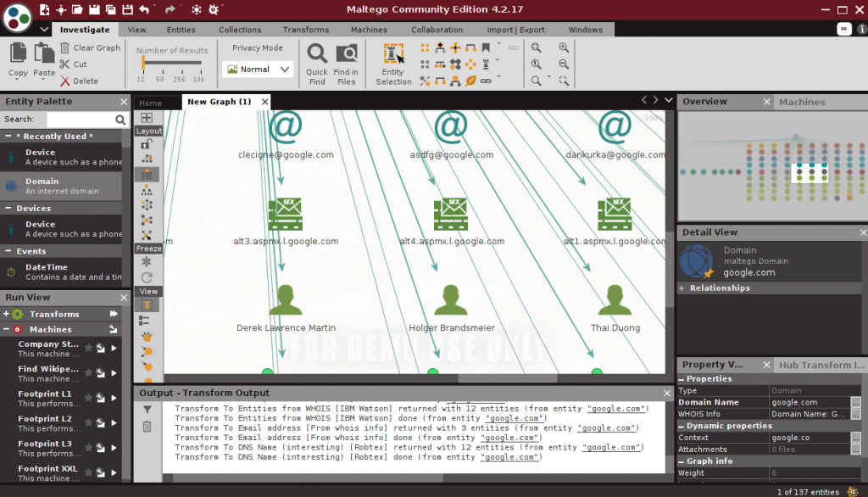Switch to the Machines panel tab
The height and width of the screenshot is (497, 868).
[802, 102]
